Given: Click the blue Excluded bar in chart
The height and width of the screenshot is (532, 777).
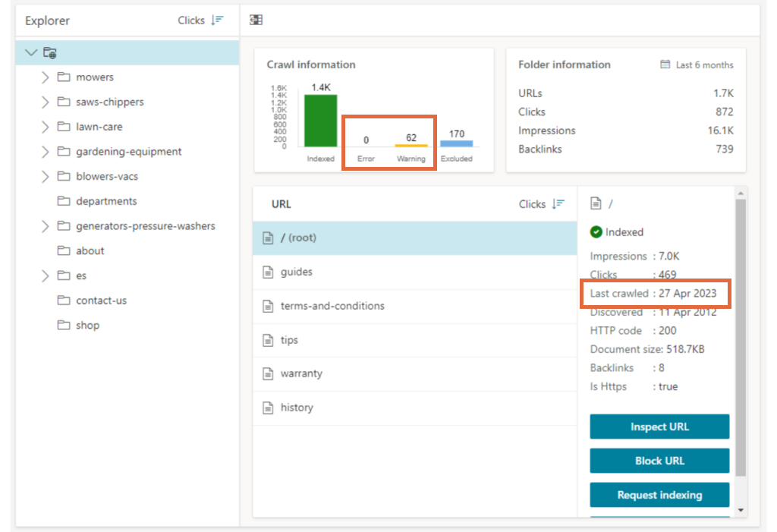Looking at the screenshot, I should (456, 143).
